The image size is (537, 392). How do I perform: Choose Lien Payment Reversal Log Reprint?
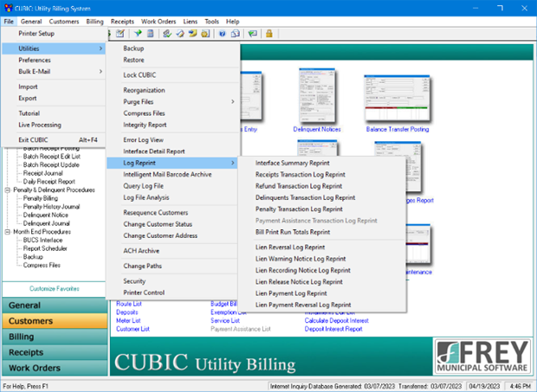(x=322, y=305)
